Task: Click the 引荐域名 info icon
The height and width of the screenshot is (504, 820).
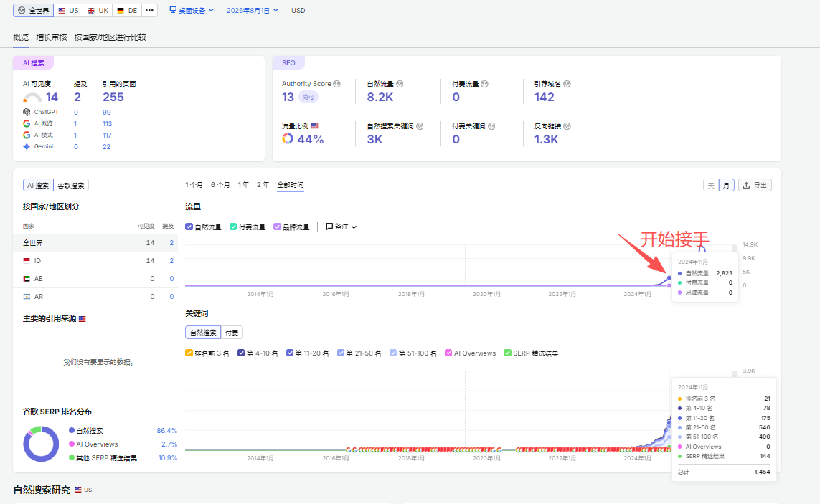Action: click(567, 84)
